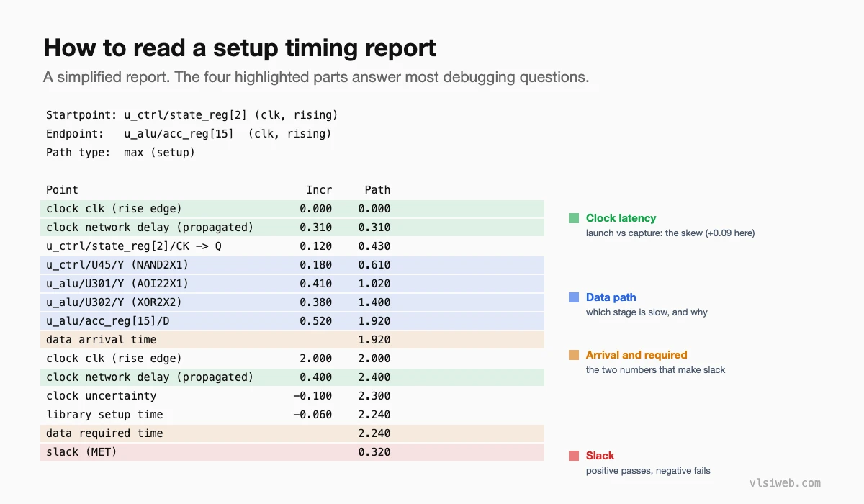This screenshot has width=864, height=504.
Task: Click the 'How to read a setup timing report' title
Action: tap(240, 48)
